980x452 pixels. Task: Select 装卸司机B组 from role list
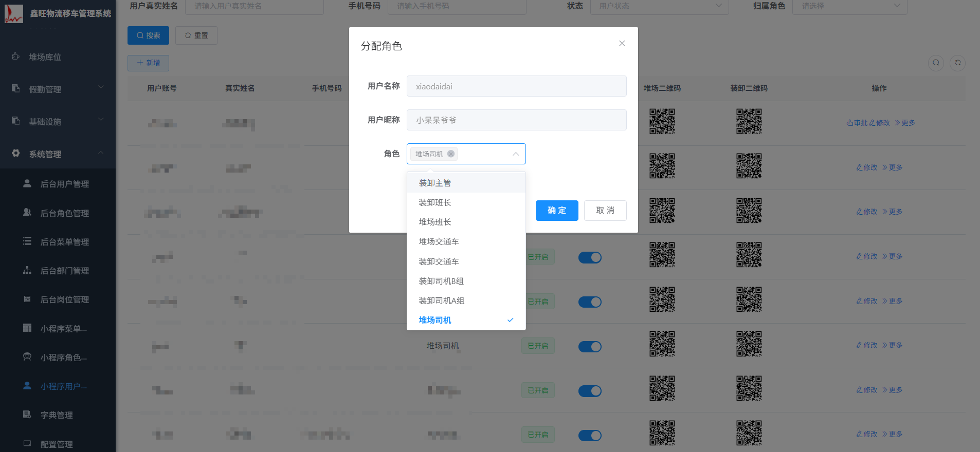(466, 281)
